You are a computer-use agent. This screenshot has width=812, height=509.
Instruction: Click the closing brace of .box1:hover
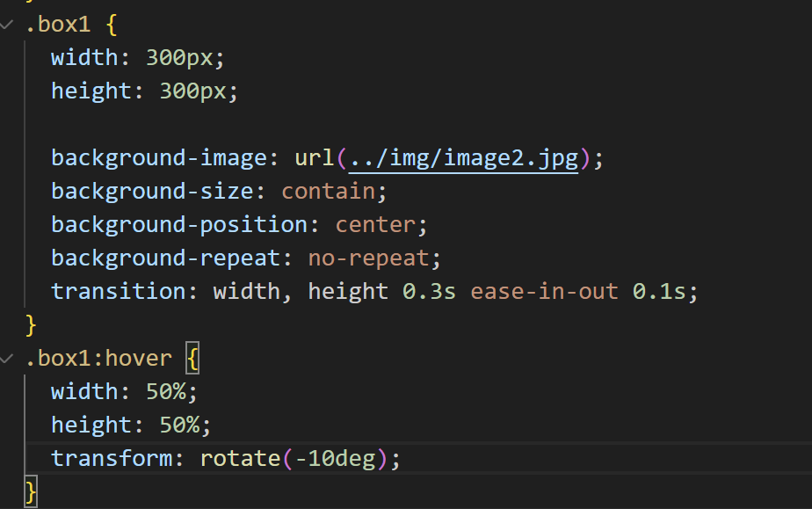tap(31, 492)
